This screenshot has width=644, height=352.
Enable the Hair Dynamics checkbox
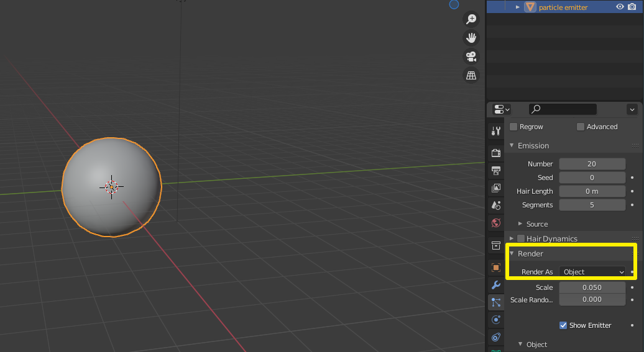pyautogui.click(x=521, y=238)
